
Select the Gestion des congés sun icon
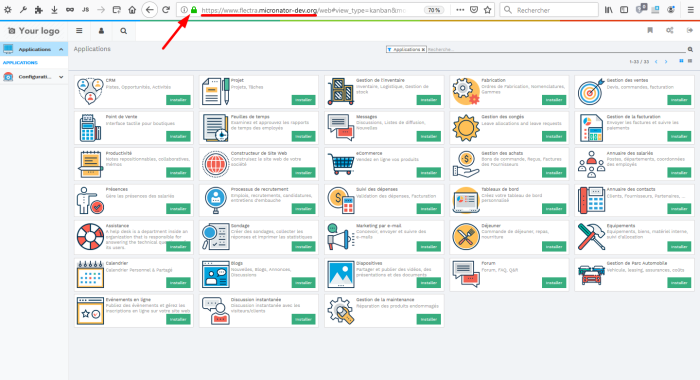click(x=466, y=128)
